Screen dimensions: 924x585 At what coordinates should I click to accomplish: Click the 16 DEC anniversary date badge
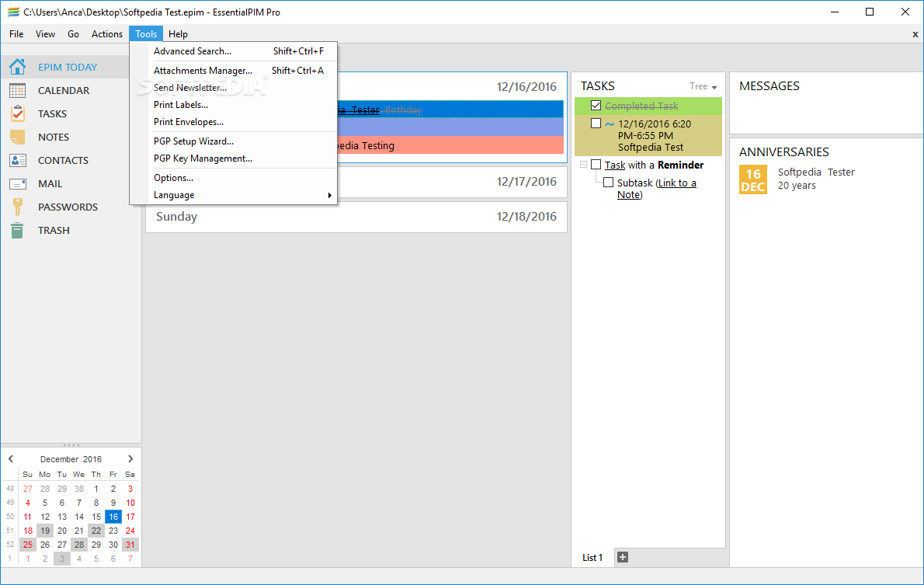[753, 180]
